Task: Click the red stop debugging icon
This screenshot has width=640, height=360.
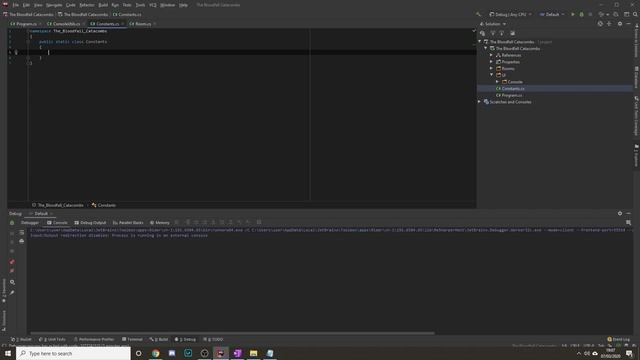Action: (12, 262)
